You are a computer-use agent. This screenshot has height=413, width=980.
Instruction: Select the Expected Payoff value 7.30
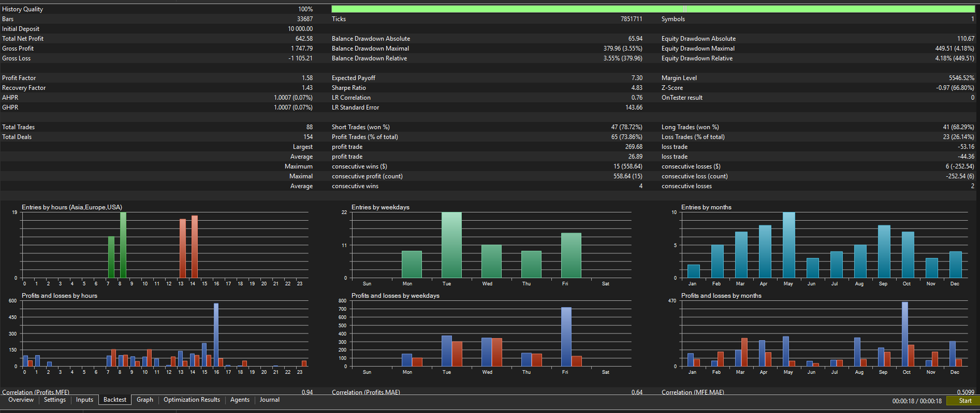637,78
